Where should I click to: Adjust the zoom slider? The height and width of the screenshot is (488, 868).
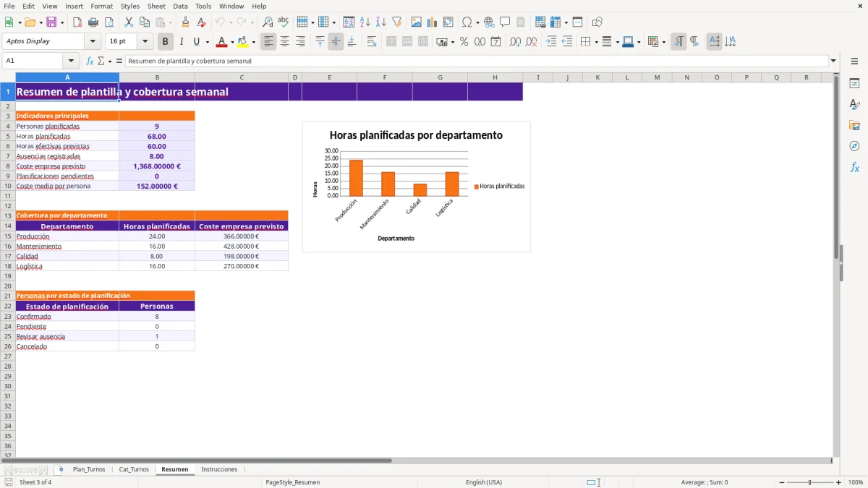click(809, 482)
